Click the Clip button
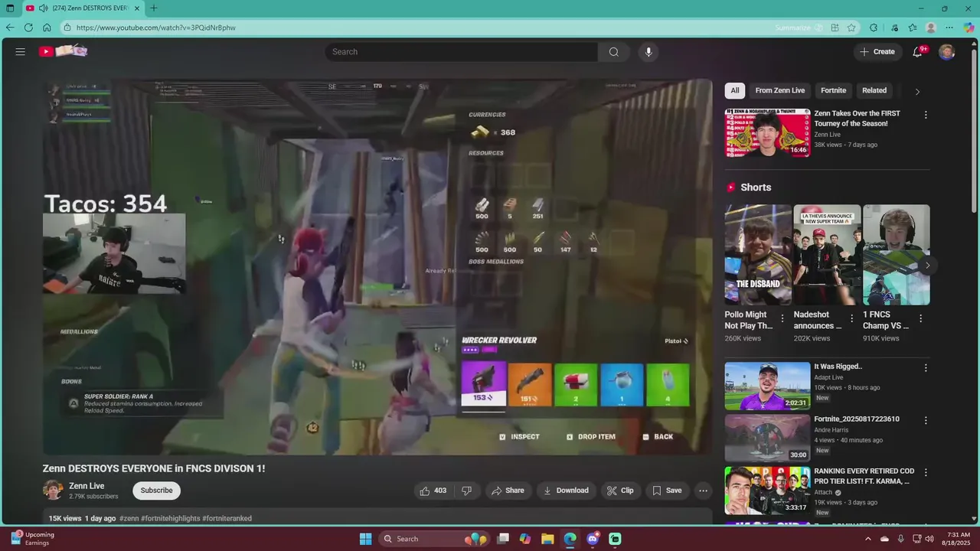The width and height of the screenshot is (980, 551). click(x=620, y=491)
